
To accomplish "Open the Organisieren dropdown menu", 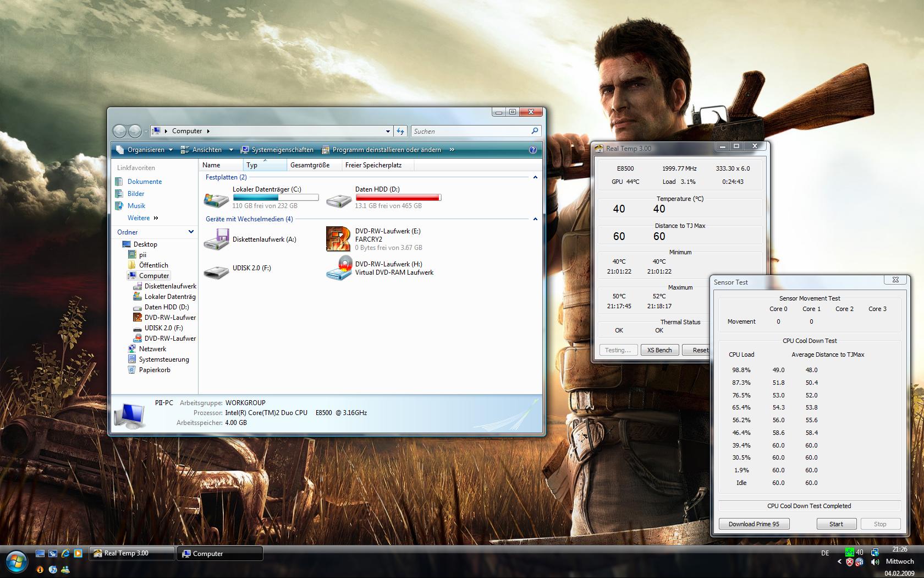I will 145,150.
